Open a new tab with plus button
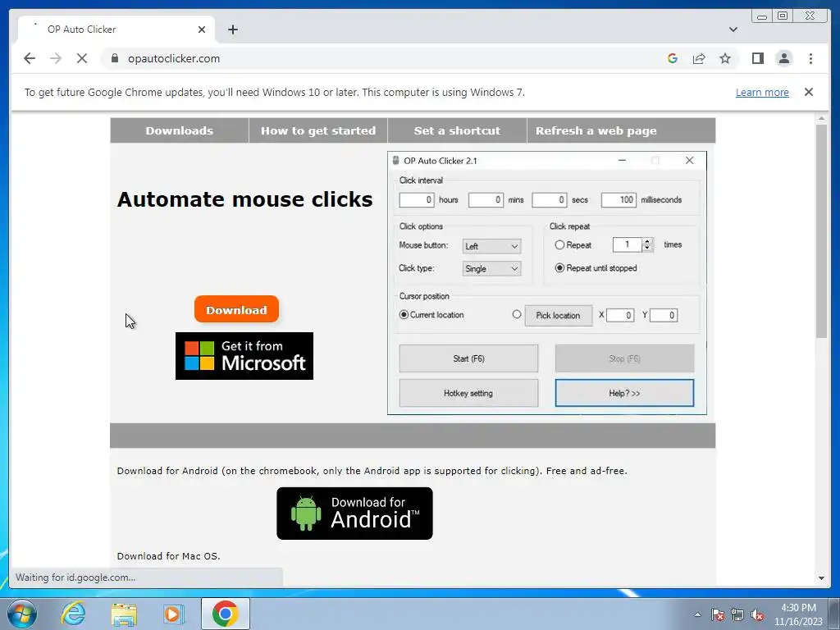The image size is (840, 630). coord(232,30)
